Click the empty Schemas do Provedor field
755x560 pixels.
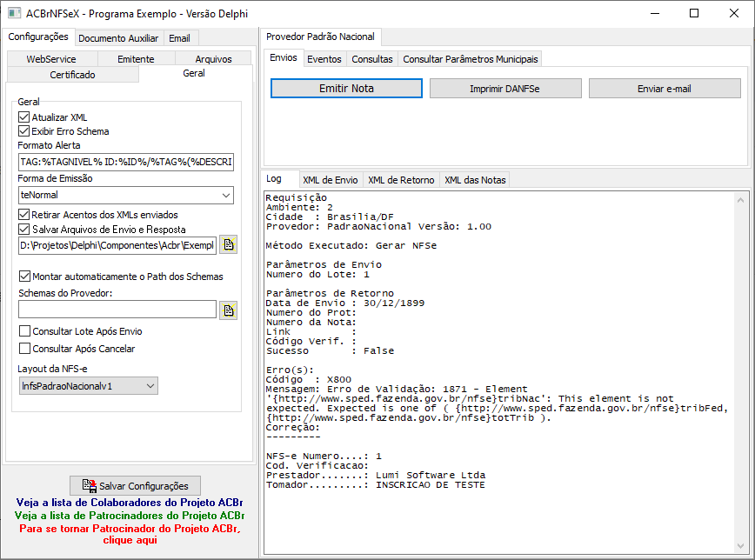pyautogui.click(x=117, y=310)
